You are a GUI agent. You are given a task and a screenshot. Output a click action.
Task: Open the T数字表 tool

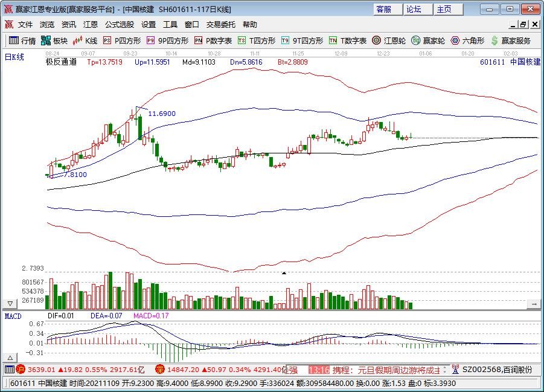pos(348,40)
